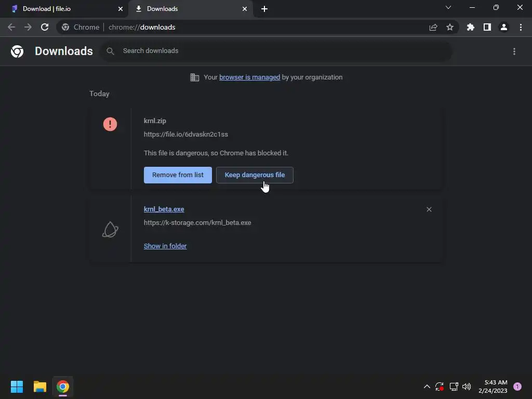
Task: Share this page via the share icon
Action: pyautogui.click(x=433, y=27)
